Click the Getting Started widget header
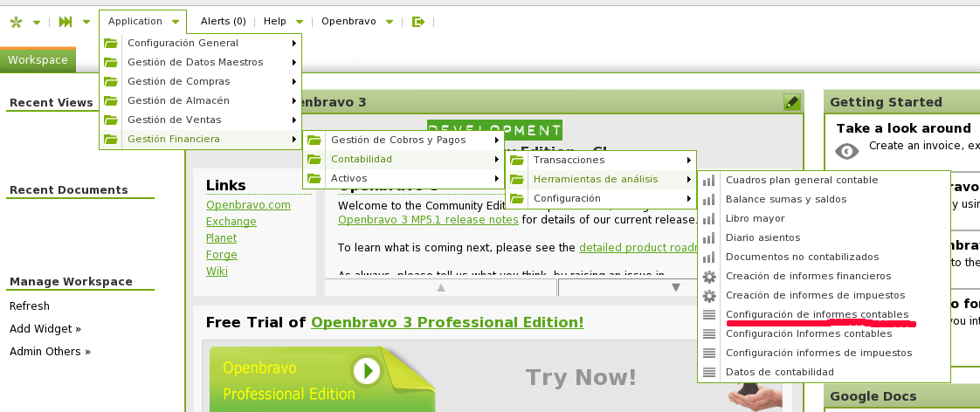 click(x=902, y=102)
